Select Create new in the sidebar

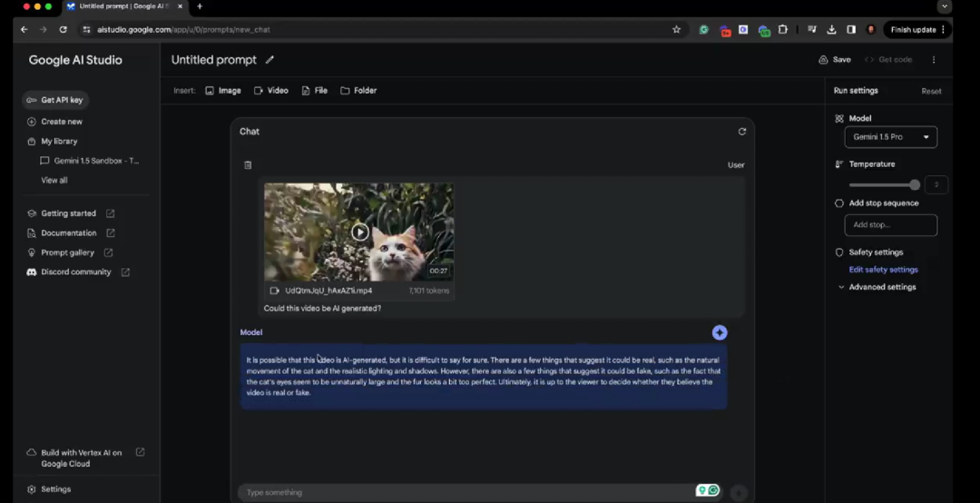coord(54,122)
